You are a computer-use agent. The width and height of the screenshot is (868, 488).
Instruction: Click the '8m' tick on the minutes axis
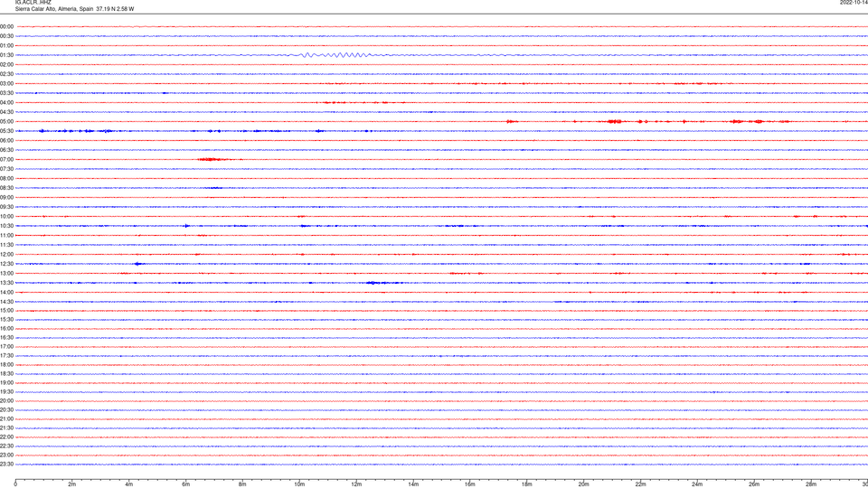click(x=242, y=484)
